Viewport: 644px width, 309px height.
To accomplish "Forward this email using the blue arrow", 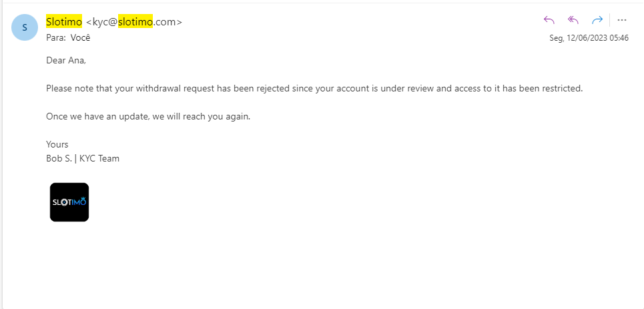I will [597, 20].
